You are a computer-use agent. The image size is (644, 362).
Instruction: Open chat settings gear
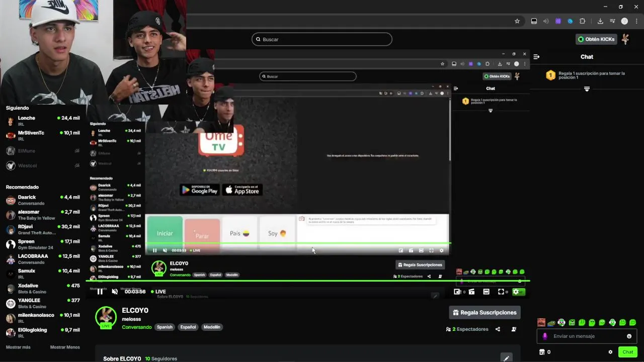[x=610, y=352]
